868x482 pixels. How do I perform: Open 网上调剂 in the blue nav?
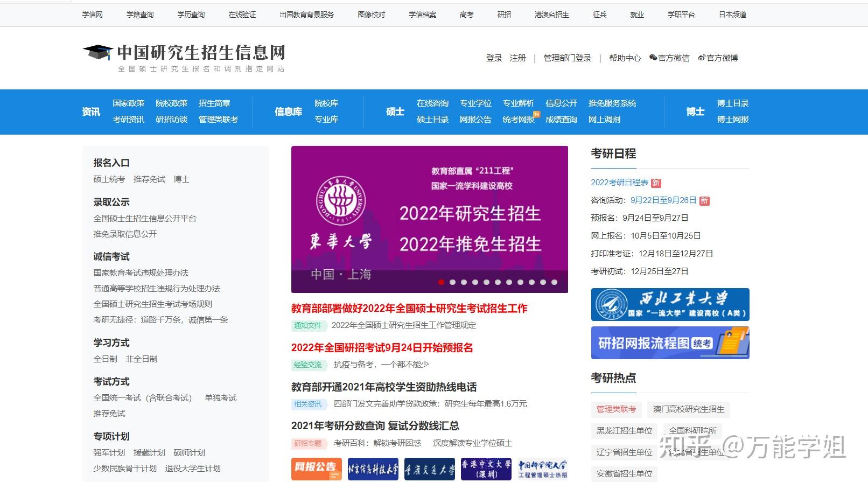click(605, 120)
